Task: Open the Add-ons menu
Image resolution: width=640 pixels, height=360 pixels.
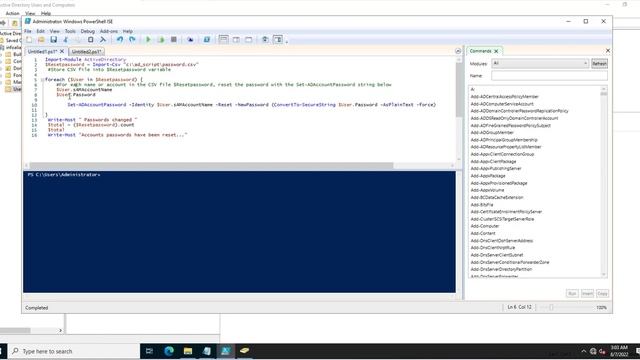Action: click(x=109, y=31)
